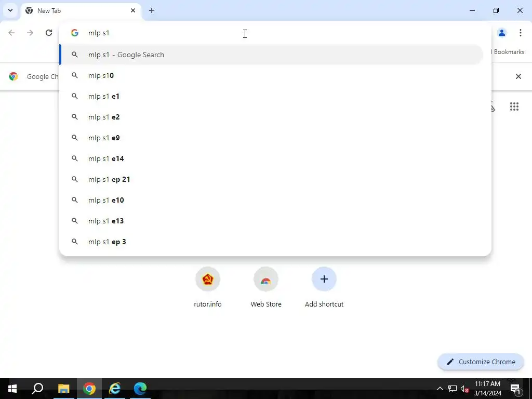Click the Labs flask icon on page
This screenshot has height=399, width=532.
pyautogui.click(x=493, y=107)
